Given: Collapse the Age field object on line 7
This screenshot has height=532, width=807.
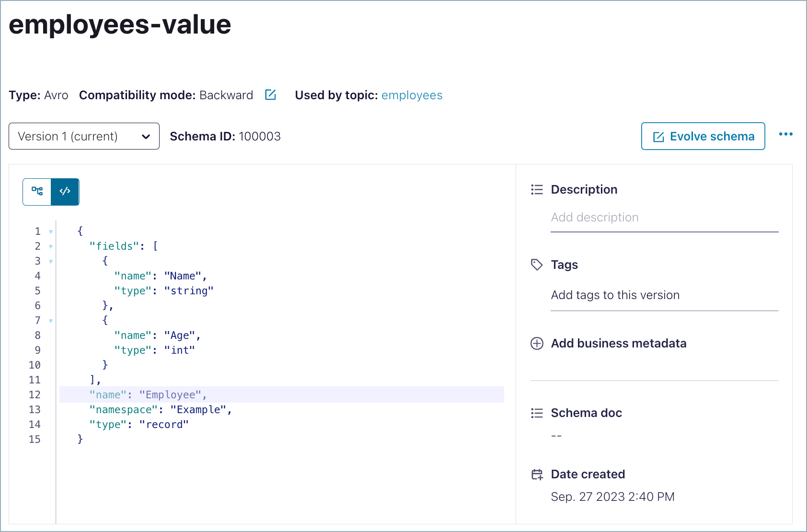Looking at the screenshot, I should tap(50, 320).
